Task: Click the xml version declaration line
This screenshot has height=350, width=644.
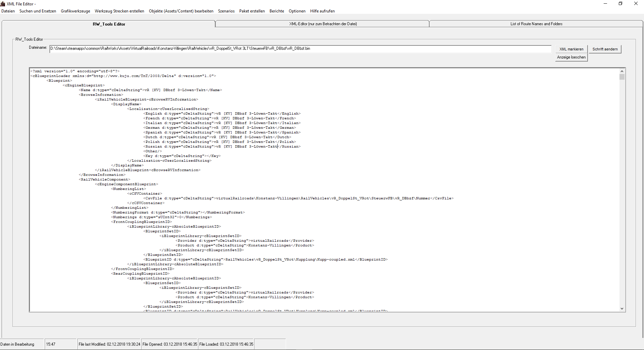Action: coord(75,71)
